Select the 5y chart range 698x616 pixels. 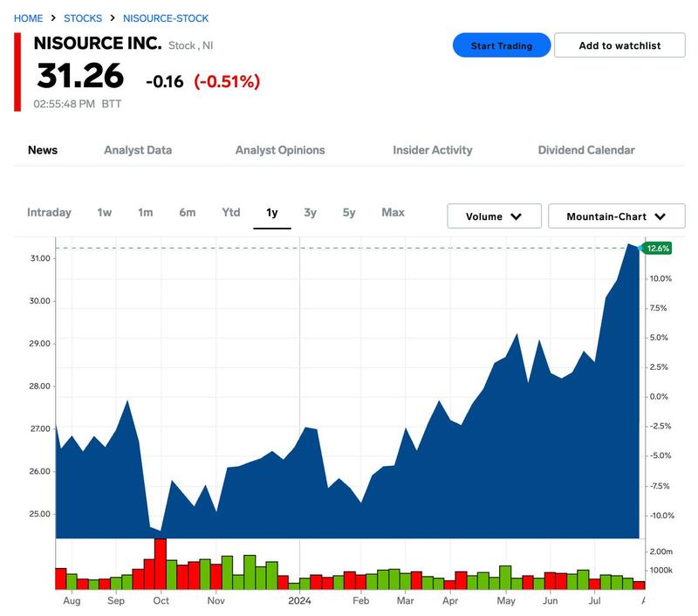click(349, 212)
